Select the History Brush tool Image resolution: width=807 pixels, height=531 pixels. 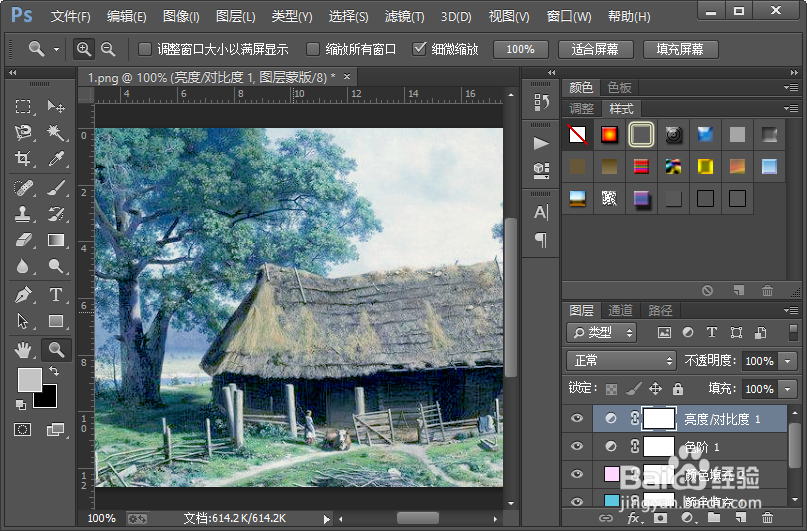coord(56,214)
